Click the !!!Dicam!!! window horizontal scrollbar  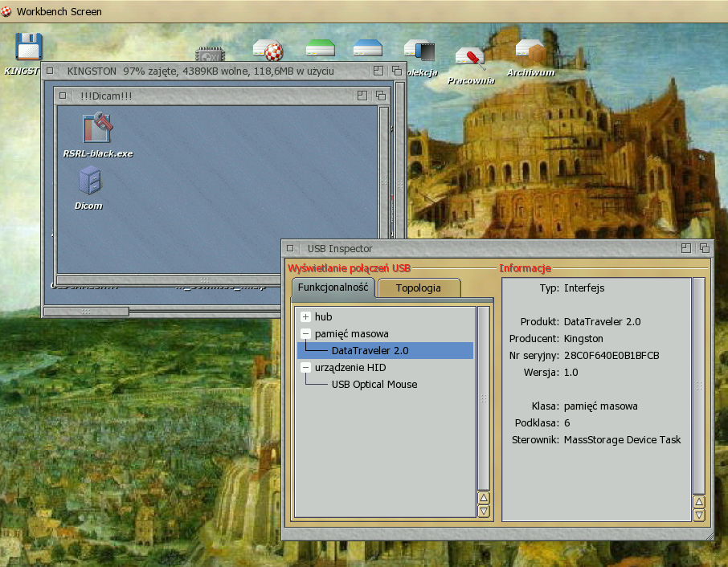[x=205, y=279]
